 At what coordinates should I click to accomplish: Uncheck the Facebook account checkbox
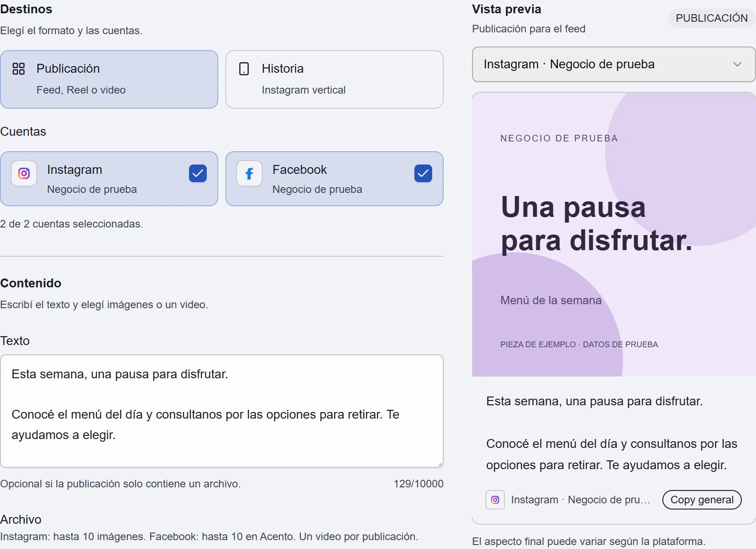click(x=423, y=173)
